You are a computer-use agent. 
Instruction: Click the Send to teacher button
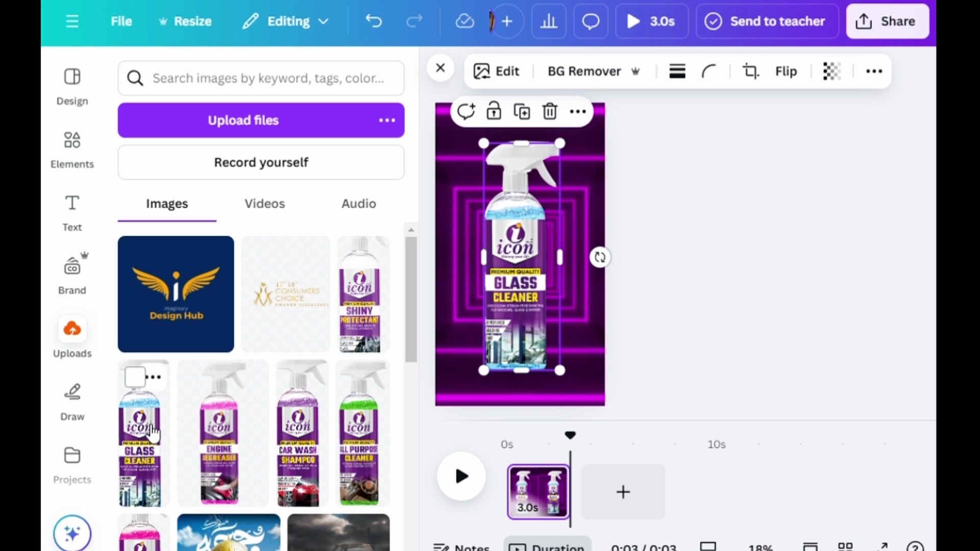(x=767, y=21)
